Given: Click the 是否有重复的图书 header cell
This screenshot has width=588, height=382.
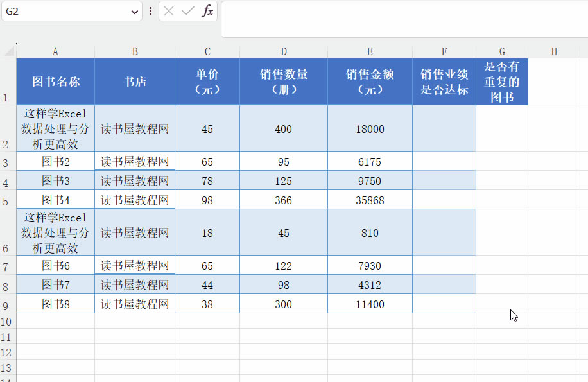Looking at the screenshot, I should [x=502, y=82].
